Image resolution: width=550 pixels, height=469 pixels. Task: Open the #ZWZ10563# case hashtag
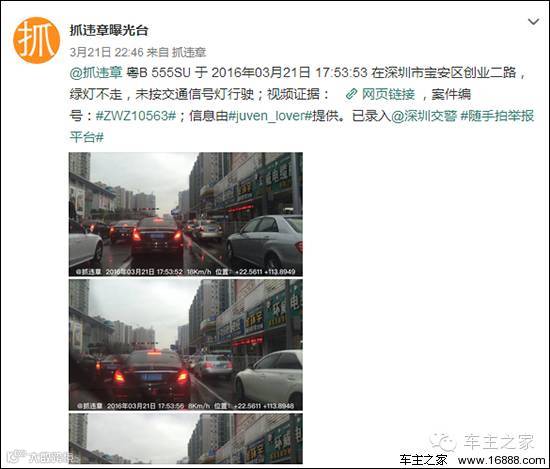point(136,115)
